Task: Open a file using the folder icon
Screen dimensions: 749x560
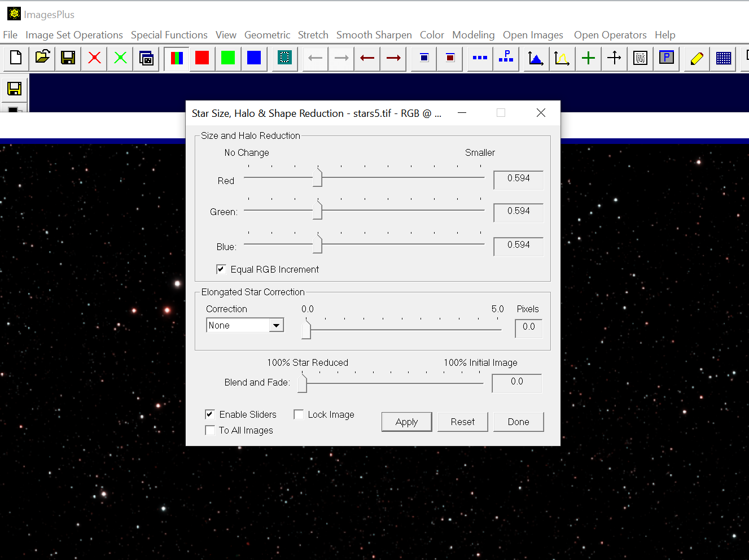Action: click(x=42, y=58)
